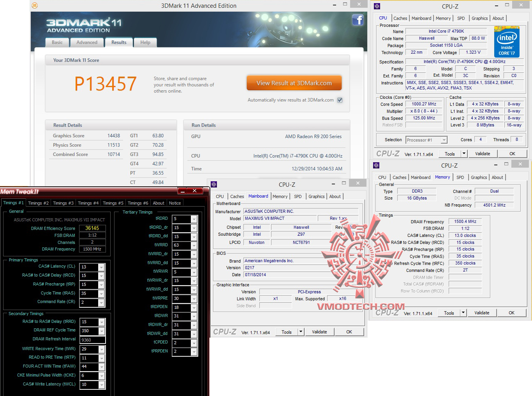Close the MemTweakIt window

pos(195,191)
